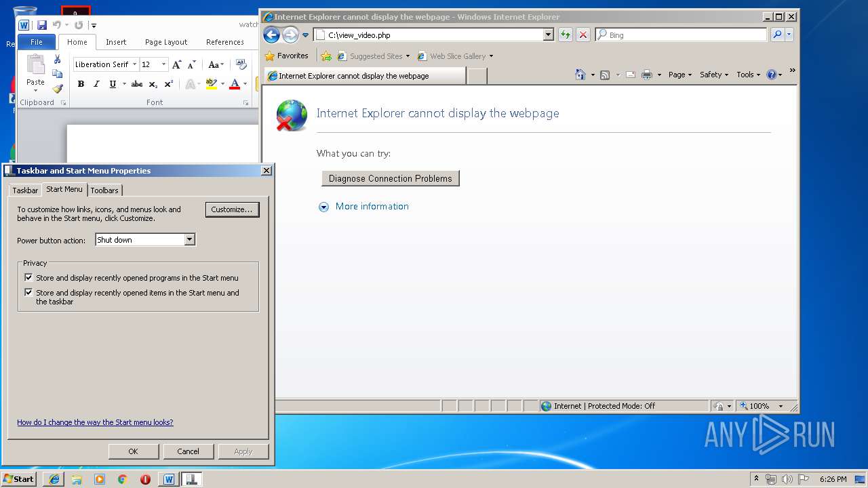Open the address bar dropdown in Internet Explorer
The image size is (868, 488).
[549, 35]
